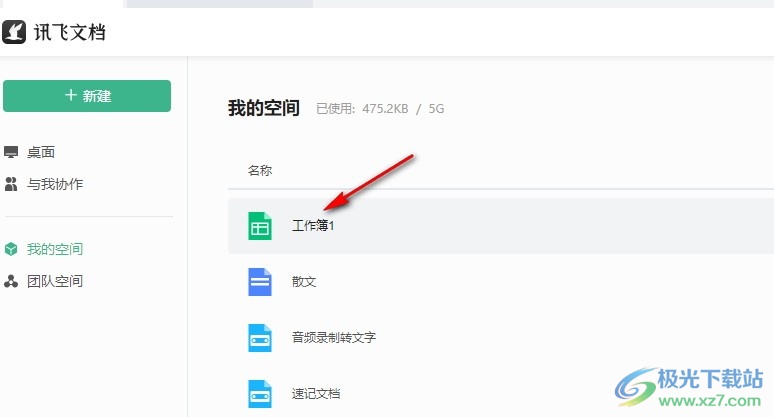Open 音频录制转文字 file
Screen dimensions: 774x417
334,338
